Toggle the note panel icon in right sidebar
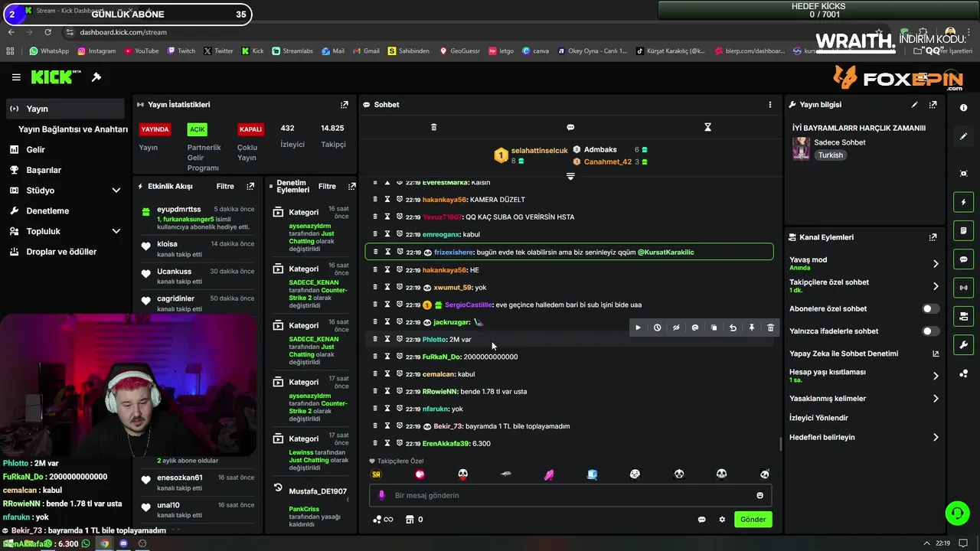This screenshot has width=980, height=551. point(963,230)
